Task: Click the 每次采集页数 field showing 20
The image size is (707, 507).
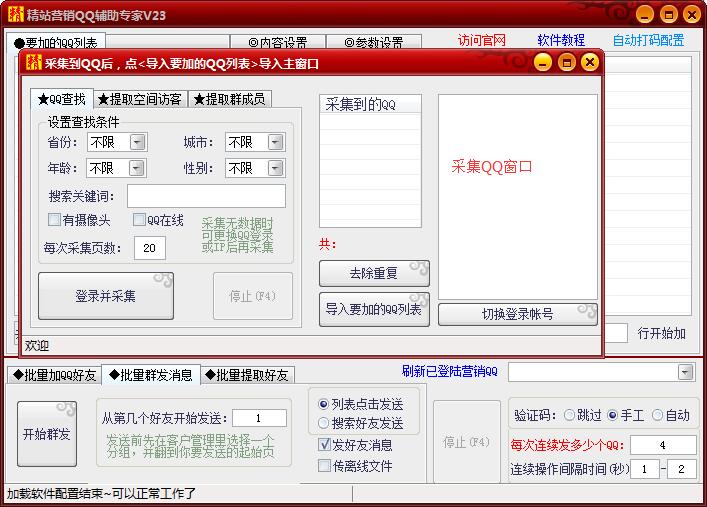Action: [x=150, y=248]
